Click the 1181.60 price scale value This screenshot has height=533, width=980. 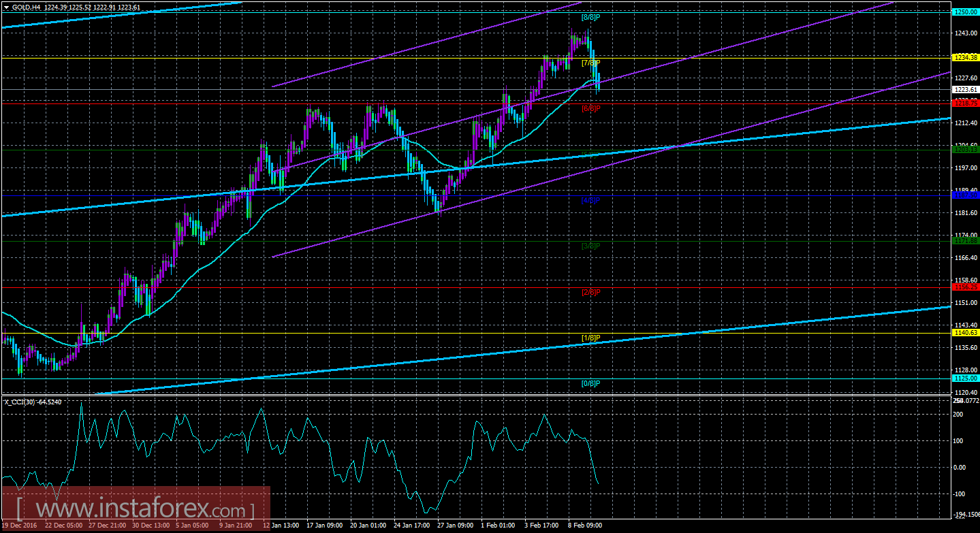(966, 213)
